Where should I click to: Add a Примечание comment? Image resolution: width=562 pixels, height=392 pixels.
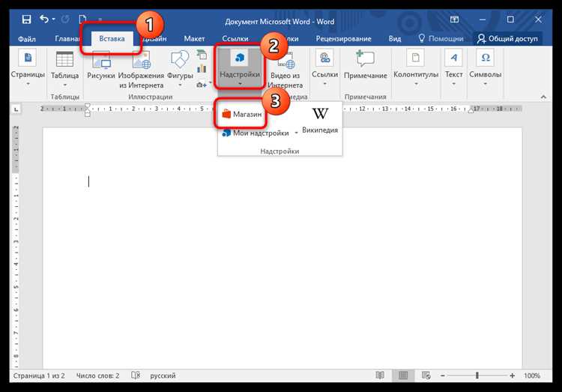pos(365,66)
